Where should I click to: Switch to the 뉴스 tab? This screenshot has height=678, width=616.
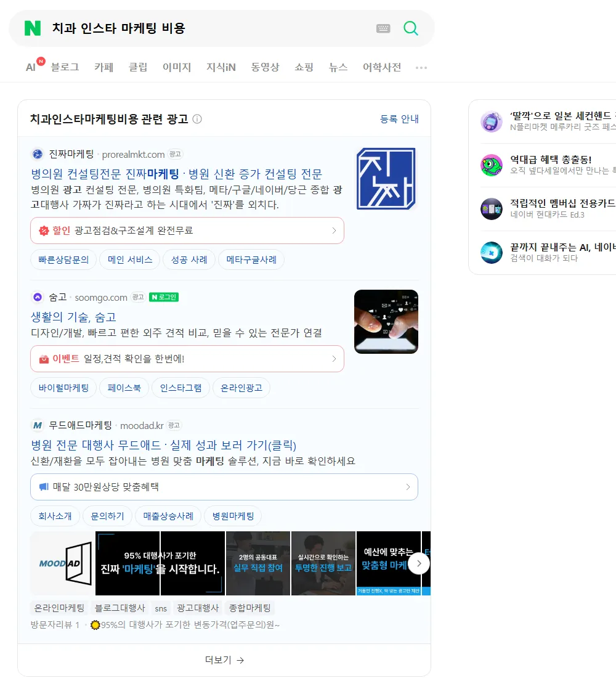point(338,67)
